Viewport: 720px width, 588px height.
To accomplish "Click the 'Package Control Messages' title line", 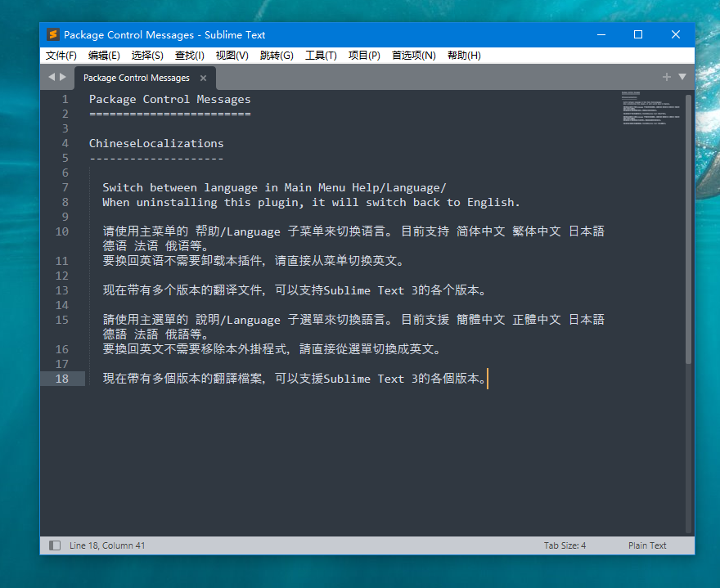I will point(170,99).
